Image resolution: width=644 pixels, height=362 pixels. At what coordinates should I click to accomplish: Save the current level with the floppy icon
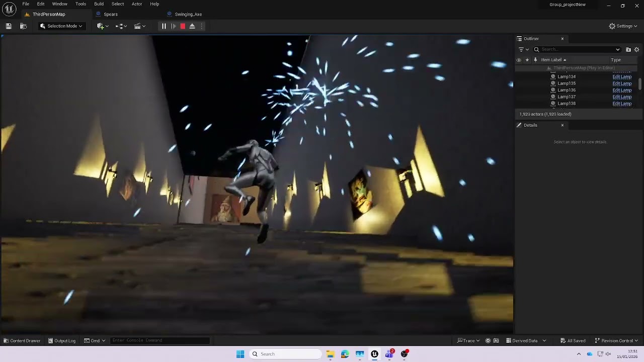pyautogui.click(x=9, y=26)
